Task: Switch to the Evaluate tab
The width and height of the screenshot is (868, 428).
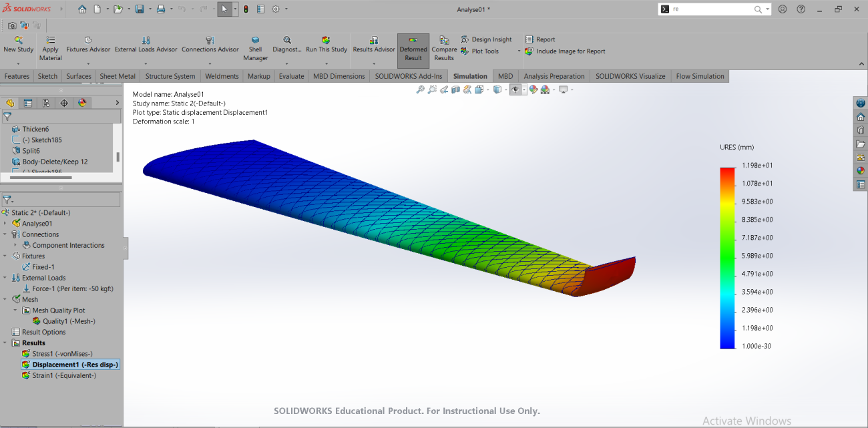Action: pyautogui.click(x=291, y=76)
